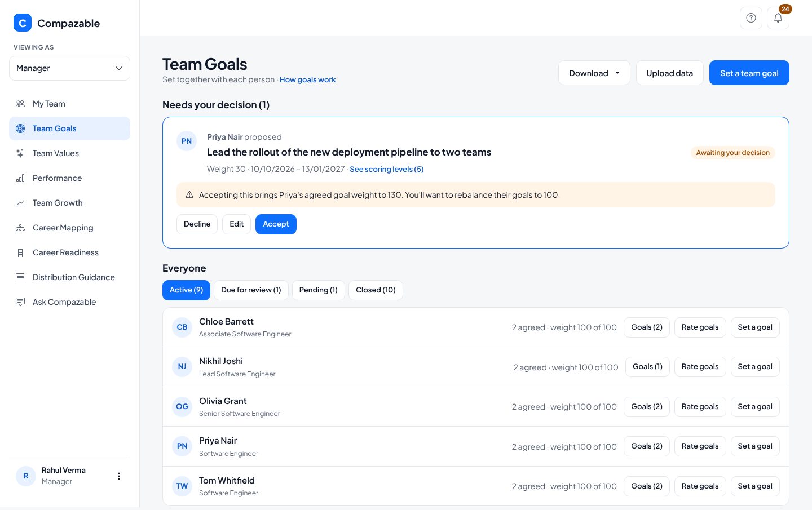Open the Download dropdown button
Viewport: 812px width, 510px height.
click(594, 73)
